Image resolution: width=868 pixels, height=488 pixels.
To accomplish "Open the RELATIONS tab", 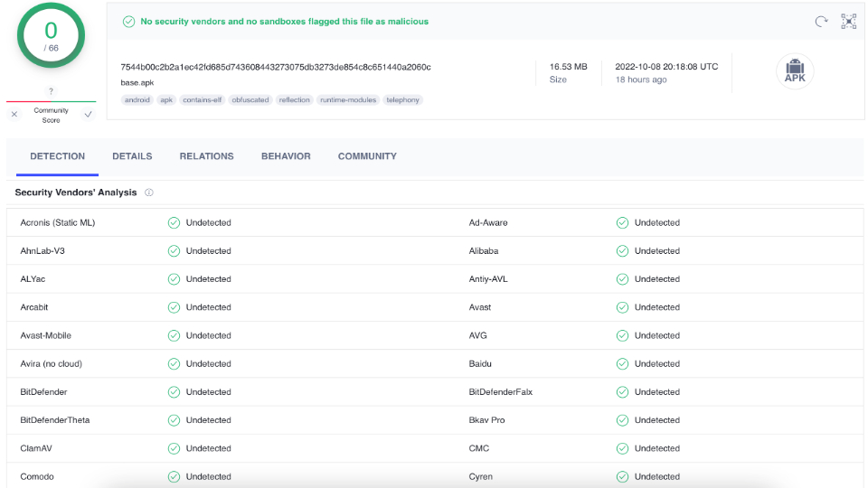I will [206, 156].
